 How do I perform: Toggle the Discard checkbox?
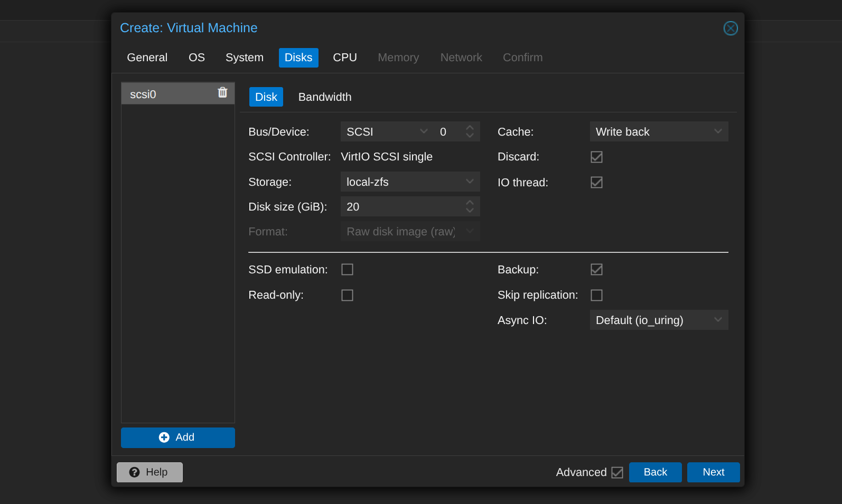596,157
